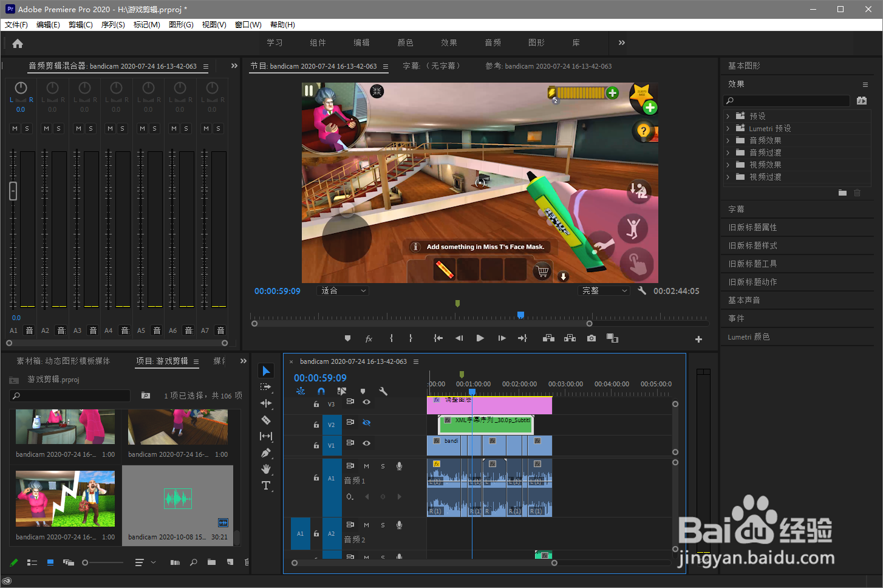This screenshot has height=588, width=883.
Task: Toggle snap in timeline (magnet icon)
Action: pyautogui.click(x=321, y=391)
